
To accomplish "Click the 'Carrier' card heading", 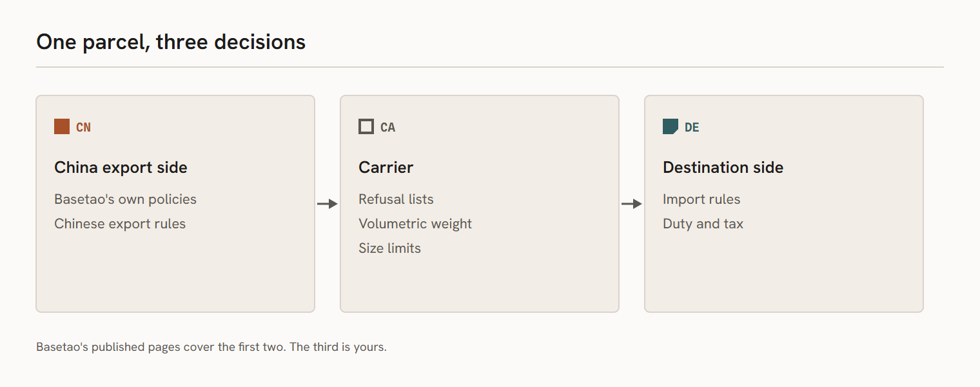I will (x=386, y=168).
